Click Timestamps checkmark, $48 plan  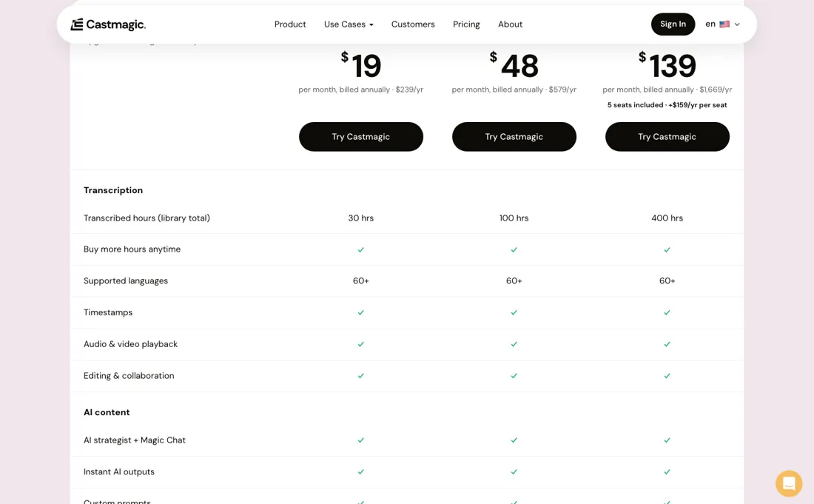[x=514, y=312]
